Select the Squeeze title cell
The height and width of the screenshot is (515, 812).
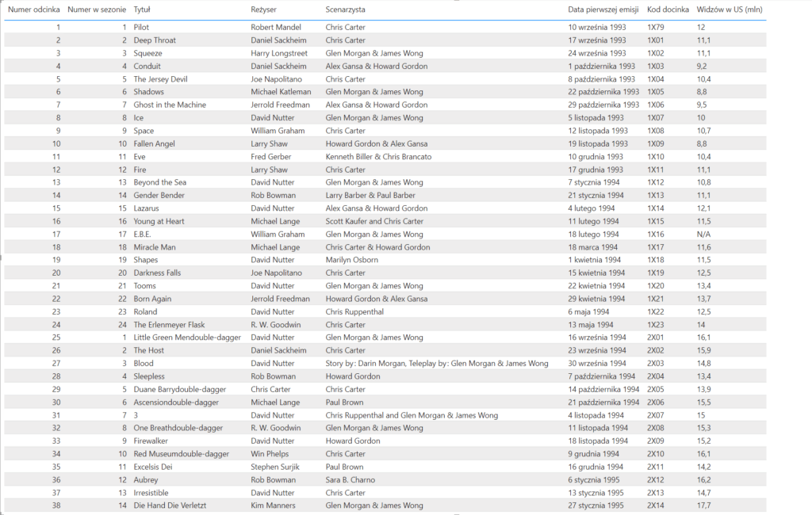point(148,53)
